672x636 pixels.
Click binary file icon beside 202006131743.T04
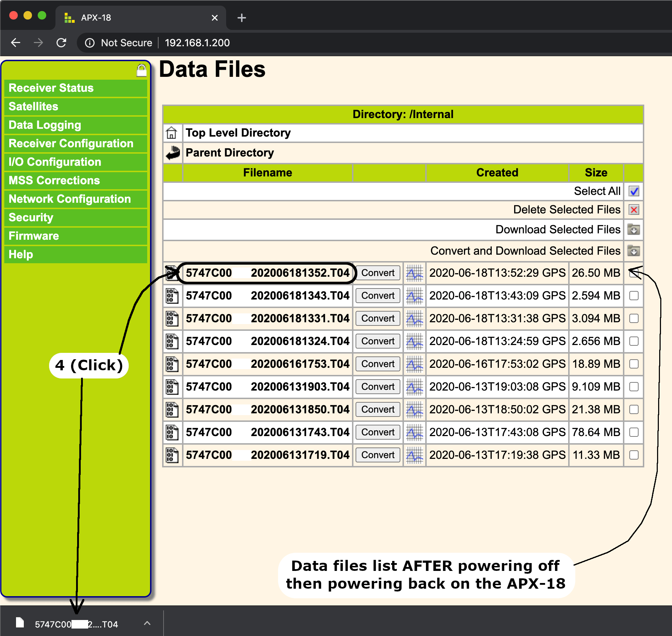pos(172,433)
